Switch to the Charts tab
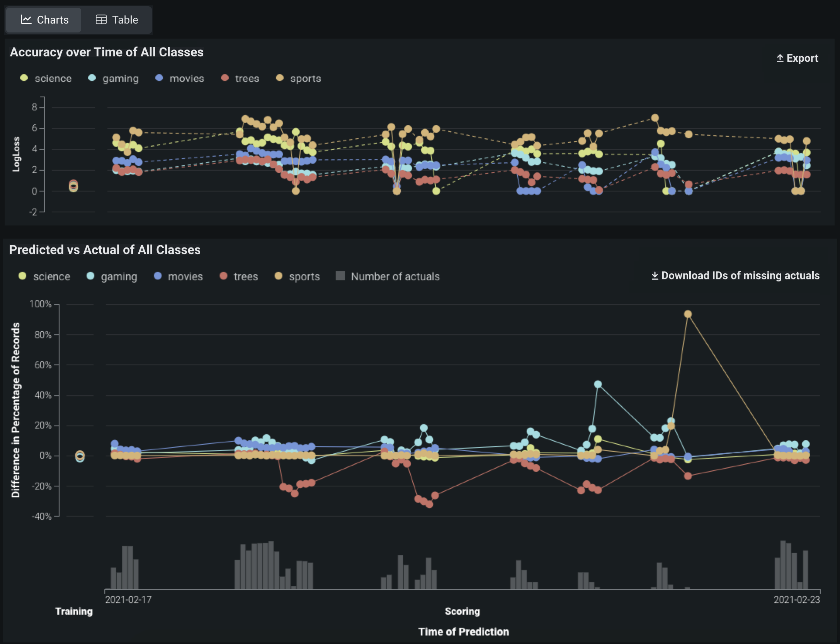This screenshot has height=644, width=840. coord(44,20)
